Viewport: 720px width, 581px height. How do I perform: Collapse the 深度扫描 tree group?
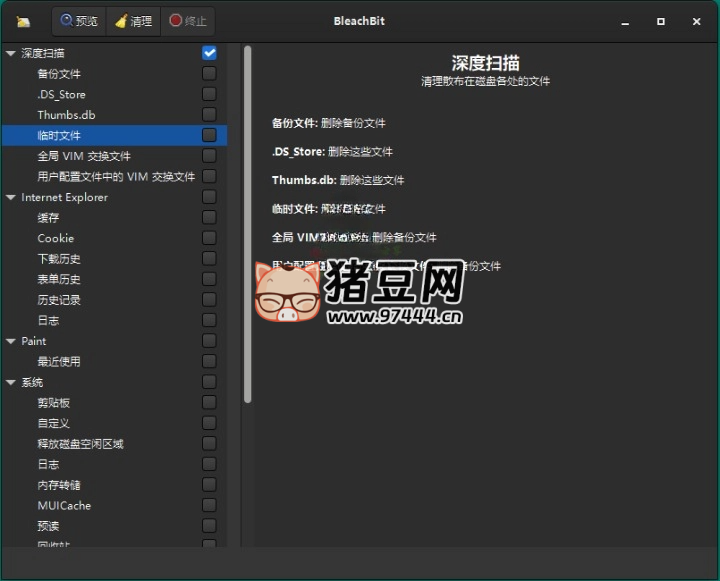click(10, 53)
